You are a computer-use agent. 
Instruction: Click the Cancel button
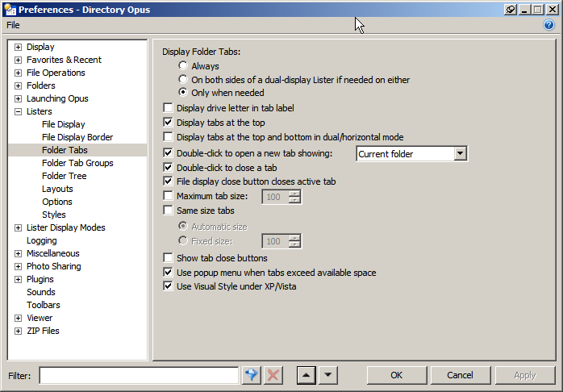tap(460, 375)
